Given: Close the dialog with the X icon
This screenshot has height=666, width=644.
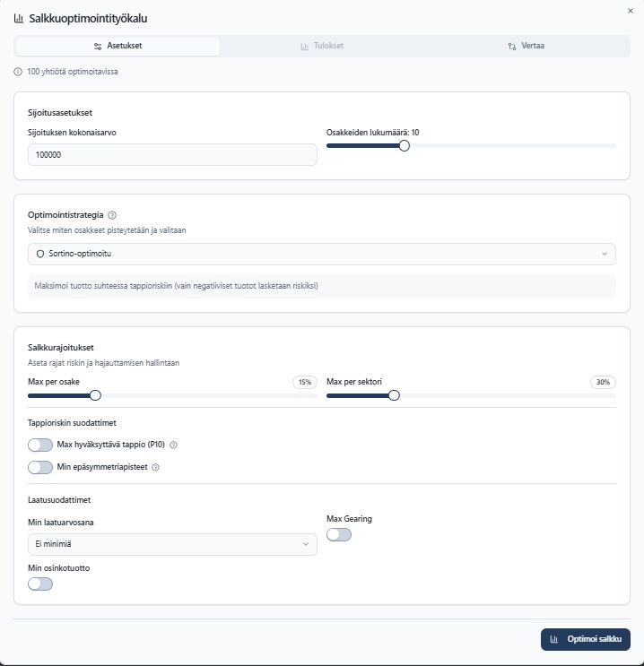Looking at the screenshot, I should pyautogui.click(x=630, y=10).
